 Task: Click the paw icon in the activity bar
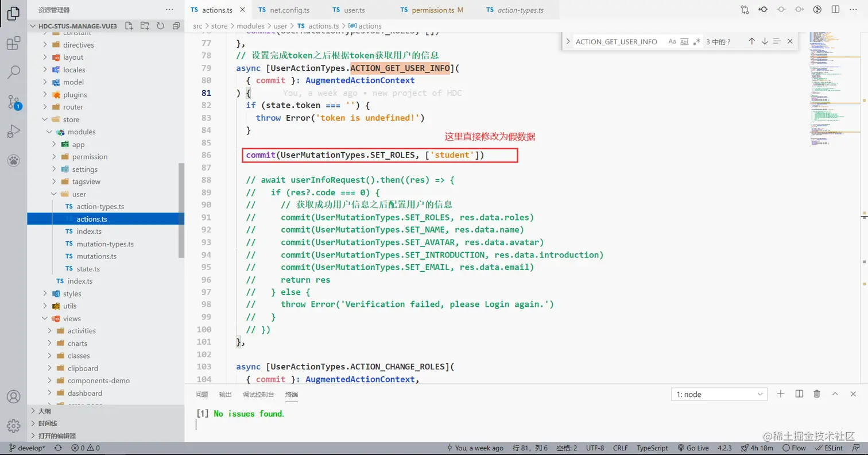[x=13, y=160]
